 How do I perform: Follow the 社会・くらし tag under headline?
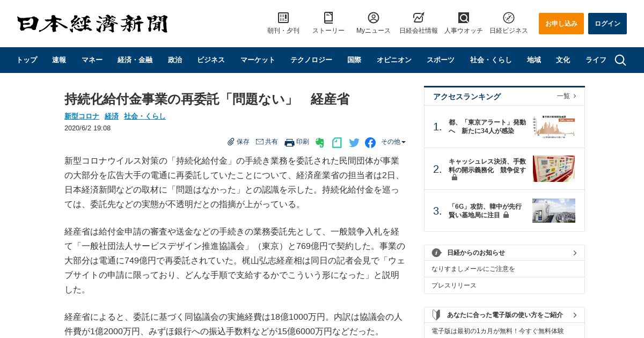pos(145,116)
